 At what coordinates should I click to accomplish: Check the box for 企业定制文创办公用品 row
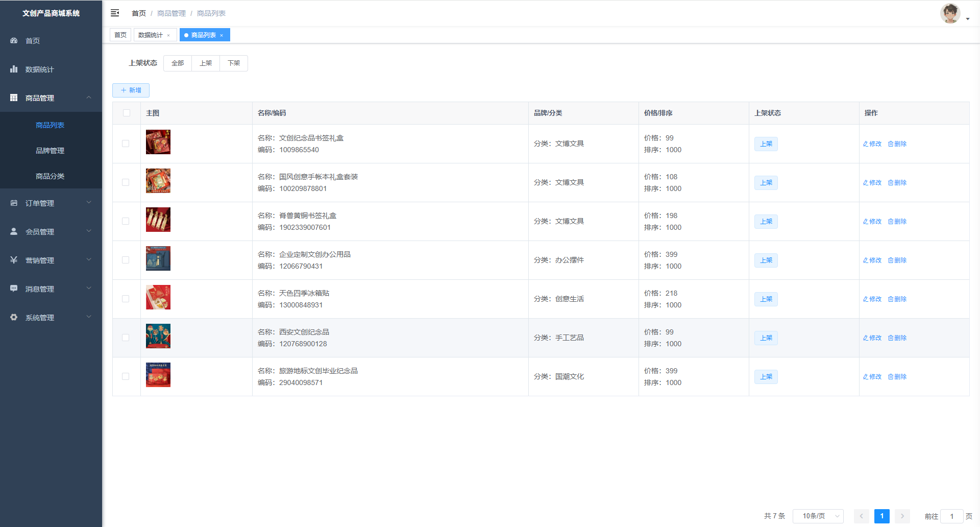tap(126, 260)
